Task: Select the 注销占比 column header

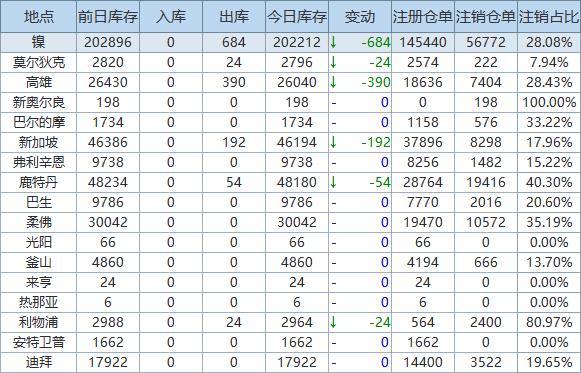Action: tap(549, 17)
